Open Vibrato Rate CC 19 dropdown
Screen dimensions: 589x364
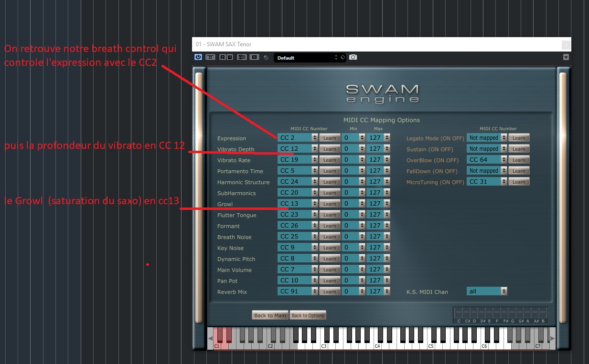298,160
